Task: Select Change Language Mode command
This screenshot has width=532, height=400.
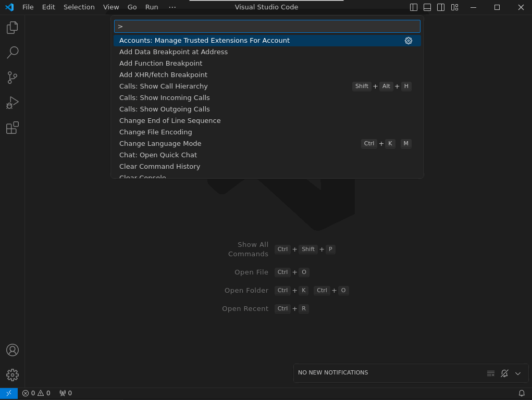Action: [x=160, y=143]
